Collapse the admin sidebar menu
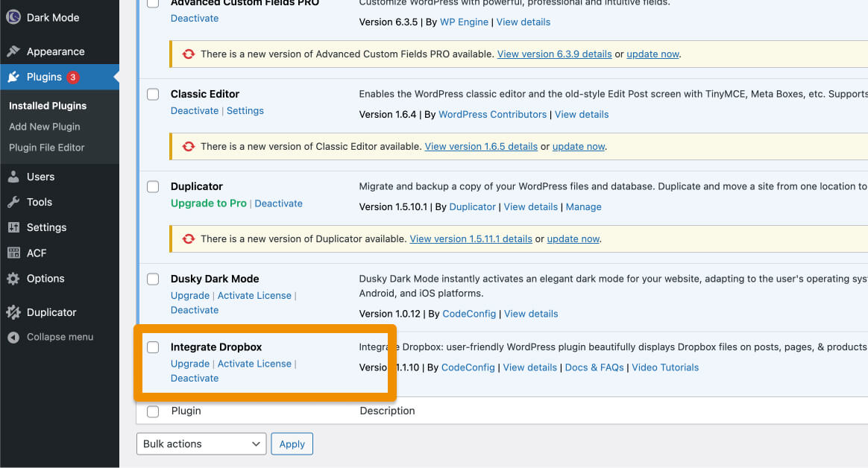Image resolution: width=868 pixels, height=468 pixels. [x=59, y=338]
